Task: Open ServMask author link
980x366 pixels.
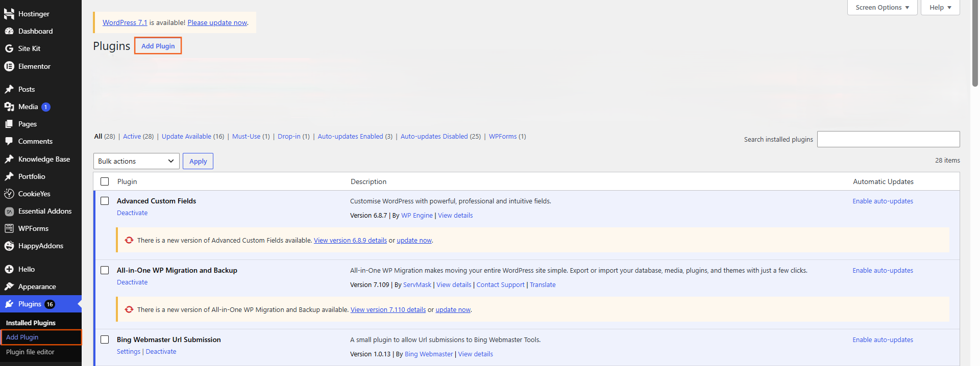Action: (x=417, y=284)
